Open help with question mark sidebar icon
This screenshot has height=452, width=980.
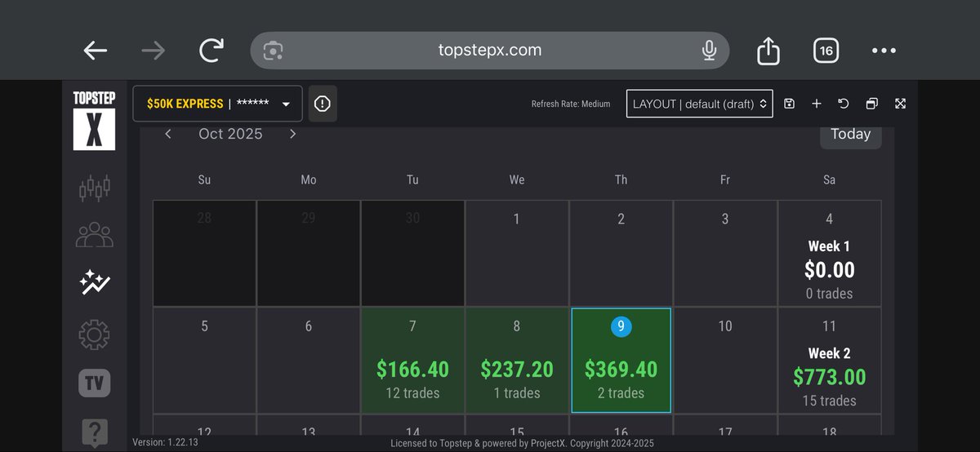(x=94, y=432)
